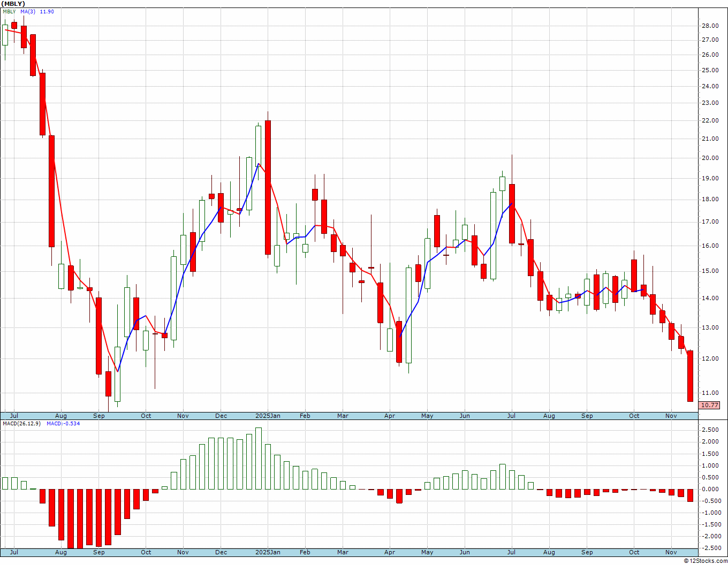Select the "16.00" price axis label

coord(710,246)
